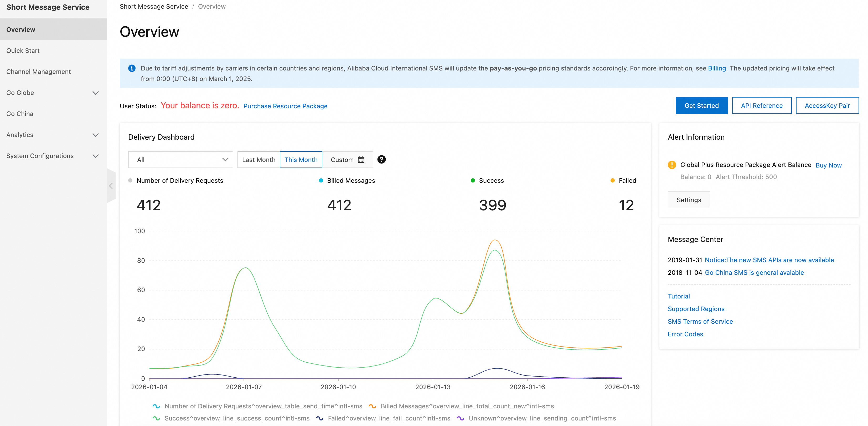Switch to the Last Month tab

(x=259, y=160)
